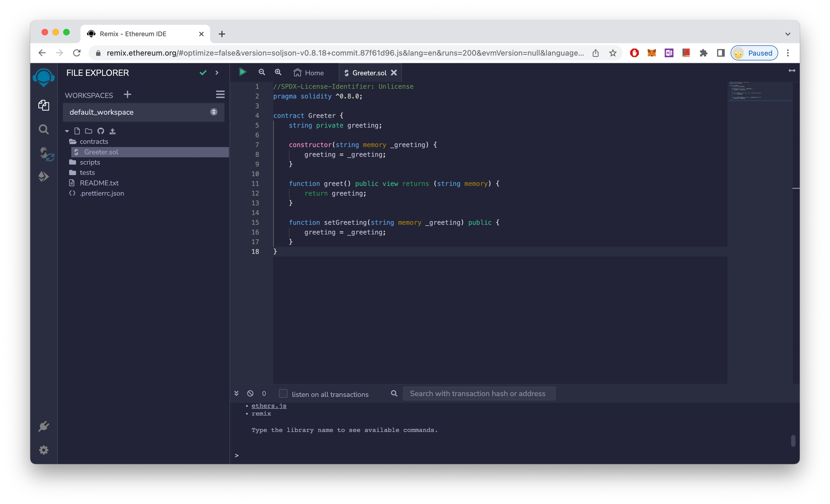The width and height of the screenshot is (830, 504).
Task: Open the default_workspace dropdown
Action: [x=143, y=112]
